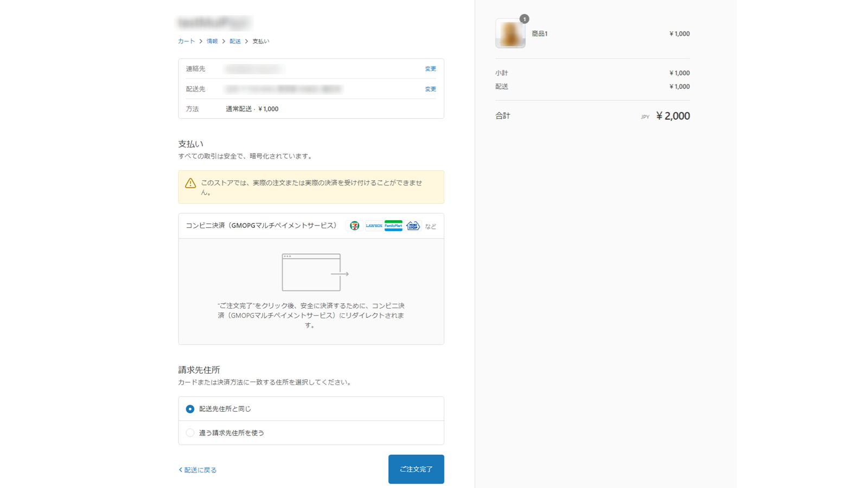868x488 pixels.
Task: Change the 連絡先 contact info
Action: 430,69
